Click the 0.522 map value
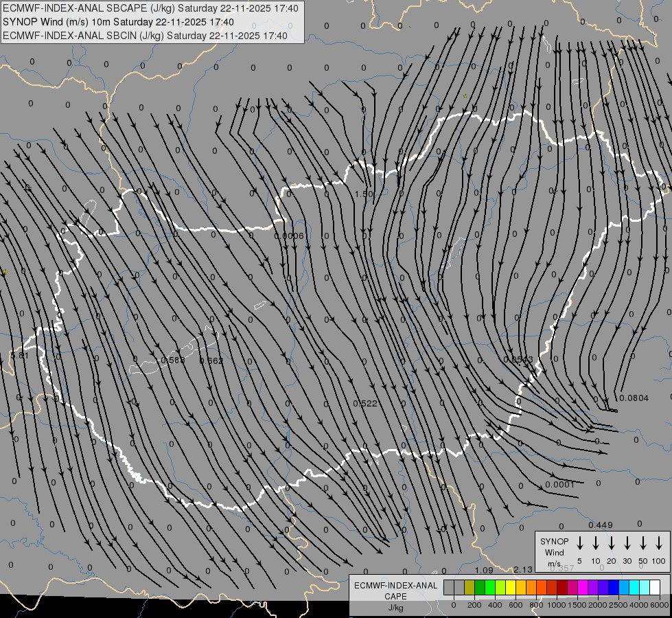672x618 pixels. [x=365, y=404]
